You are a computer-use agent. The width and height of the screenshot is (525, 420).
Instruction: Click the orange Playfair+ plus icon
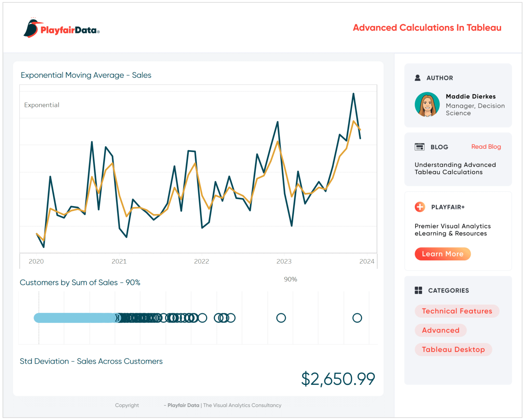(420, 207)
